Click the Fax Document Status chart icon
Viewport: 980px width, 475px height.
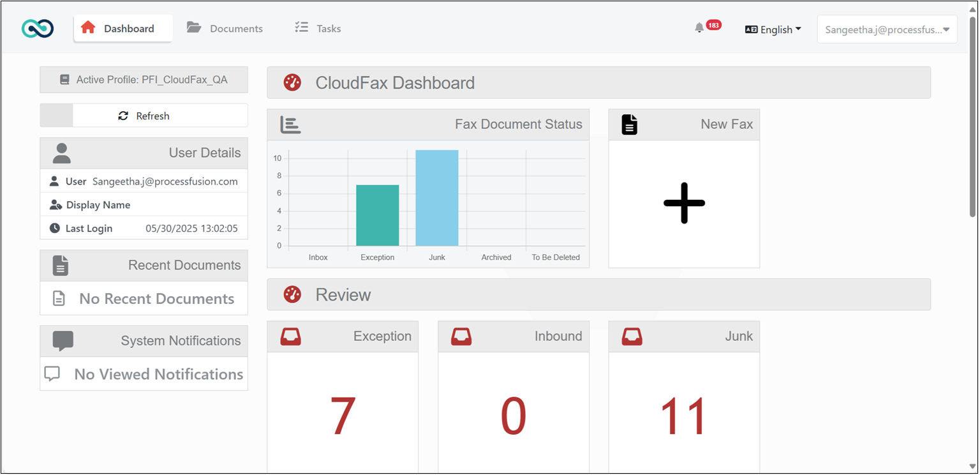(290, 124)
